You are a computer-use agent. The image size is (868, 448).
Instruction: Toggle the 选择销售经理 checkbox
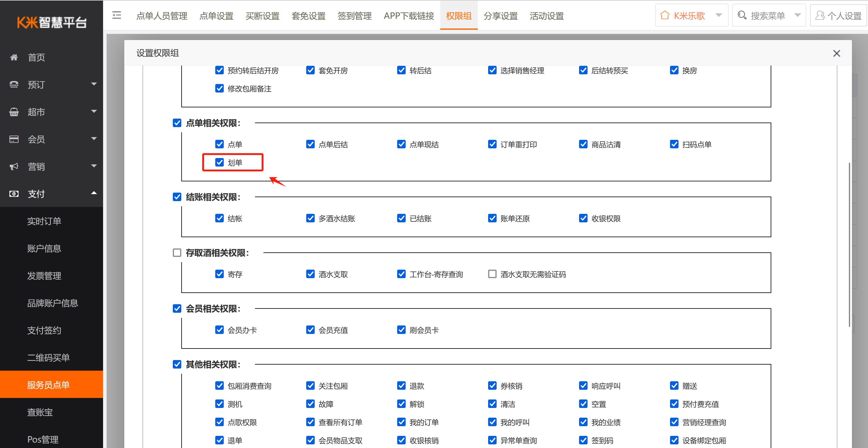click(492, 70)
